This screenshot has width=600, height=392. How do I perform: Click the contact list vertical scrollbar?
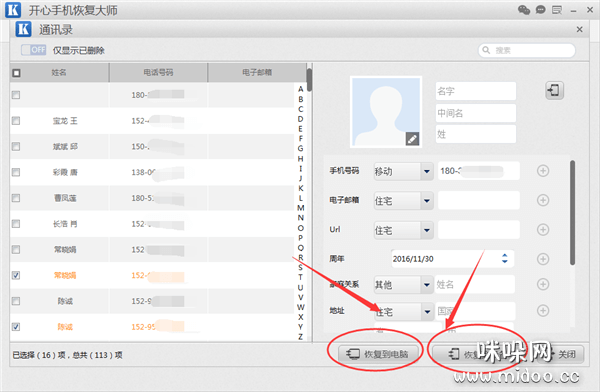tap(309, 80)
